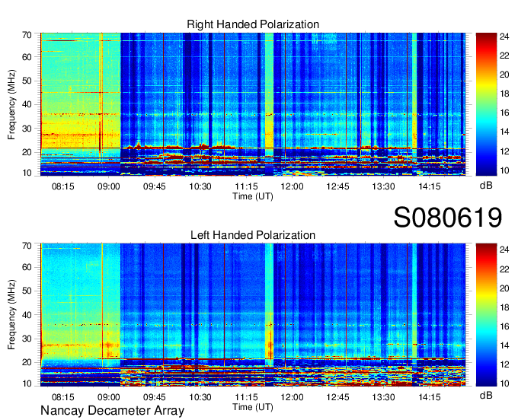The height and width of the screenshot is (420, 518).
Task: Click inside the Right Handed Polarization spectrogram
Action: [x=253, y=104]
